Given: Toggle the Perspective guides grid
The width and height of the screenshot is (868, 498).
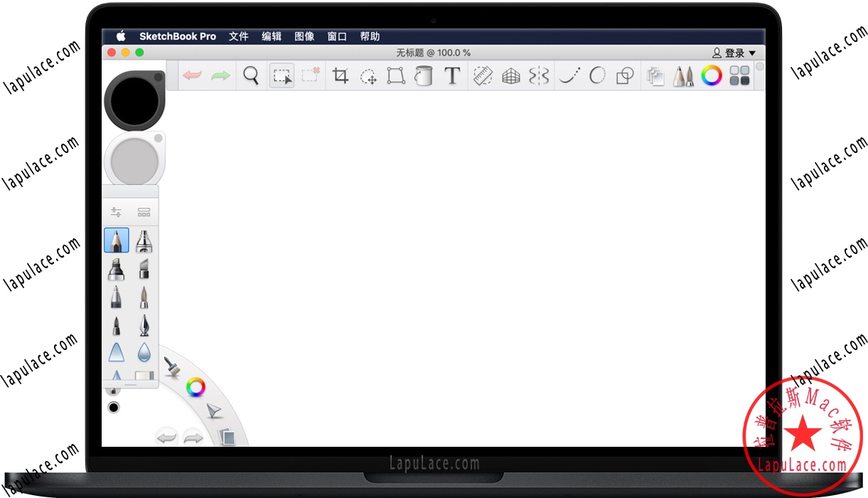Looking at the screenshot, I should click(x=511, y=75).
